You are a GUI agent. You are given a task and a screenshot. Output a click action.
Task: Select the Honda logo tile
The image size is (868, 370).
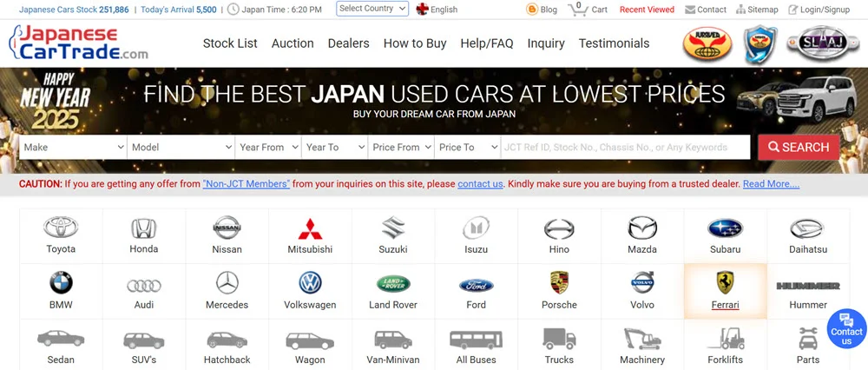(x=144, y=228)
